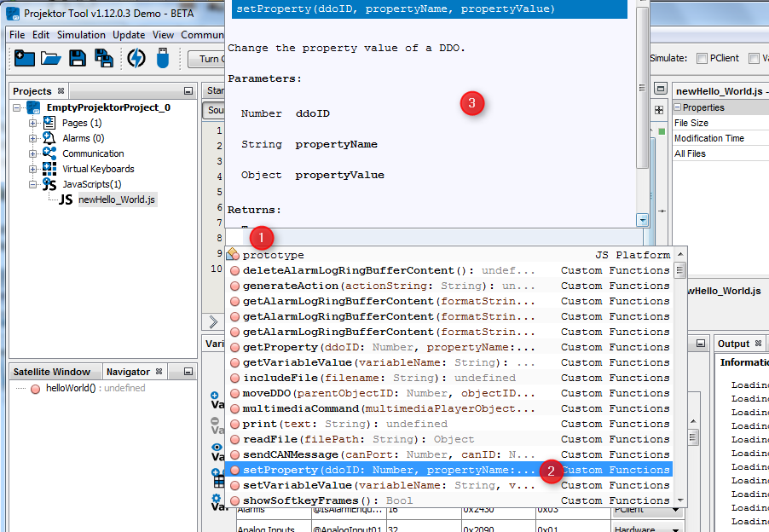
Task: Click the blue lightning bolt toolbar icon
Action: click(136, 58)
